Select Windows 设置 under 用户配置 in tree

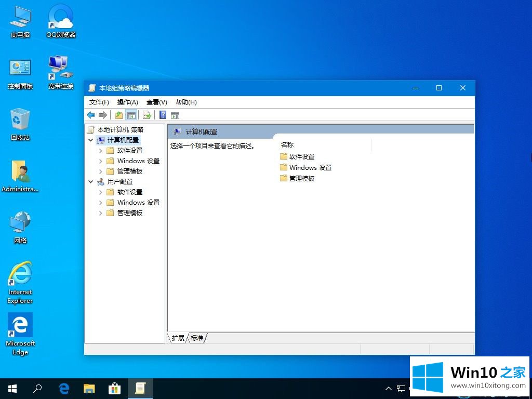point(138,203)
